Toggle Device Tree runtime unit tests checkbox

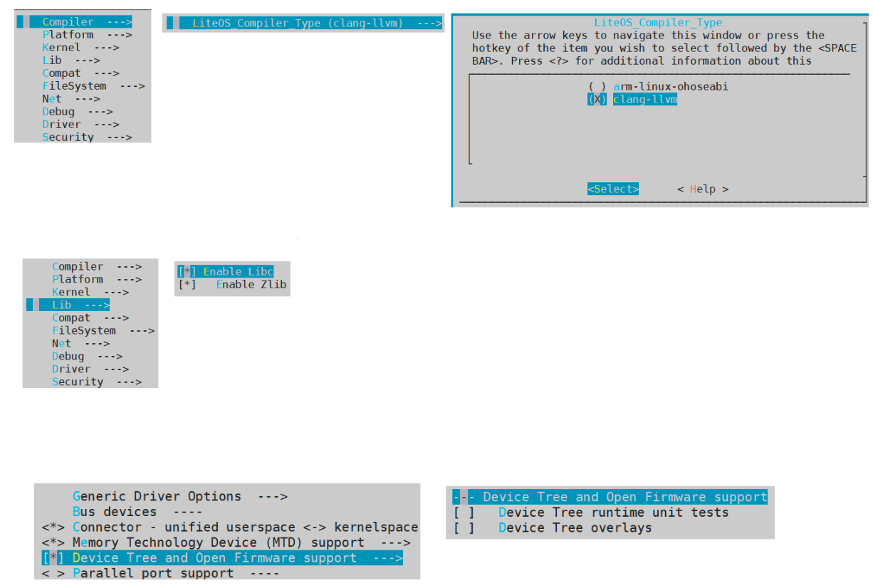591,513
